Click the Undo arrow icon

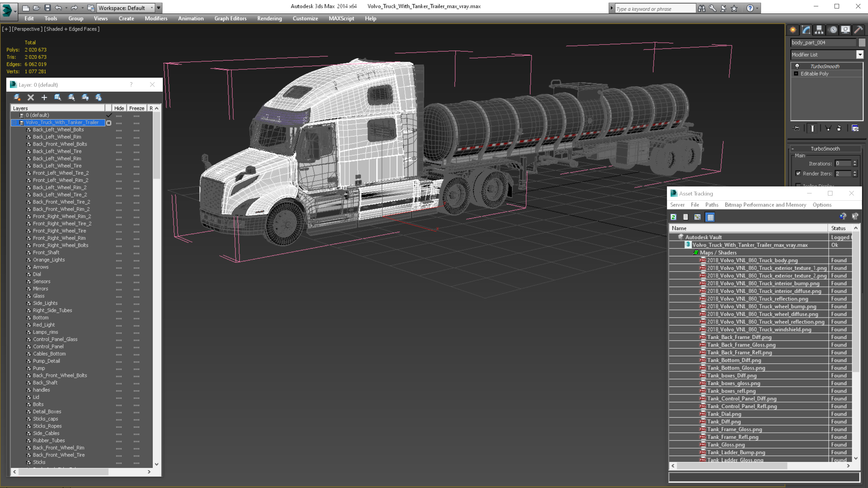[x=58, y=8]
